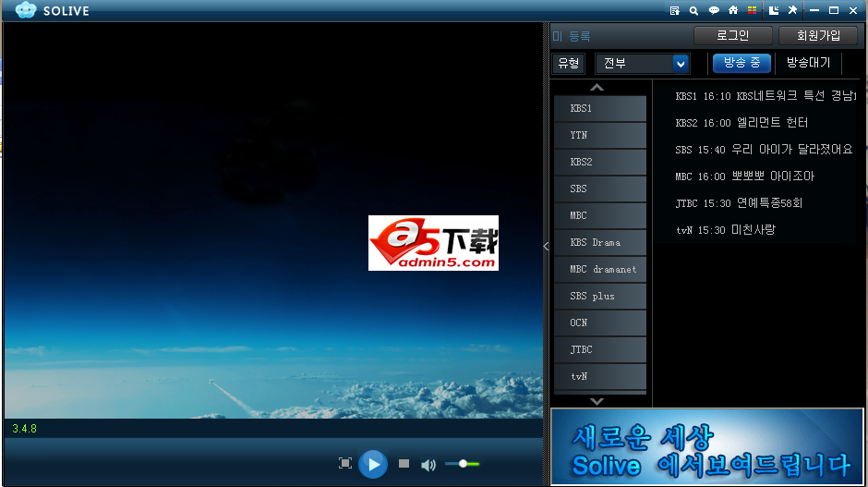Viewport: 868px width, 487px height.
Task: Select the tvN channel
Action: pyautogui.click(x=600, y=376)
